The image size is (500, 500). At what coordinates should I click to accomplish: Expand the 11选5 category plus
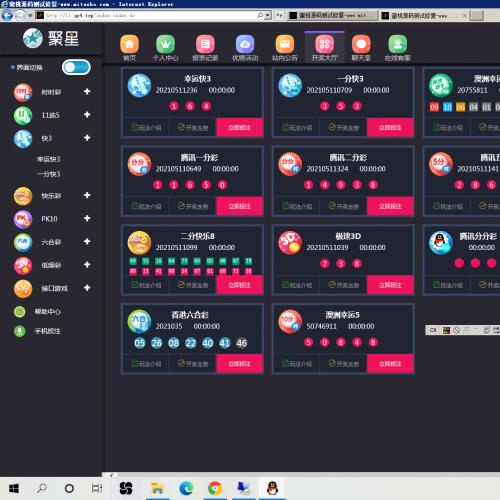coord(87,115)
